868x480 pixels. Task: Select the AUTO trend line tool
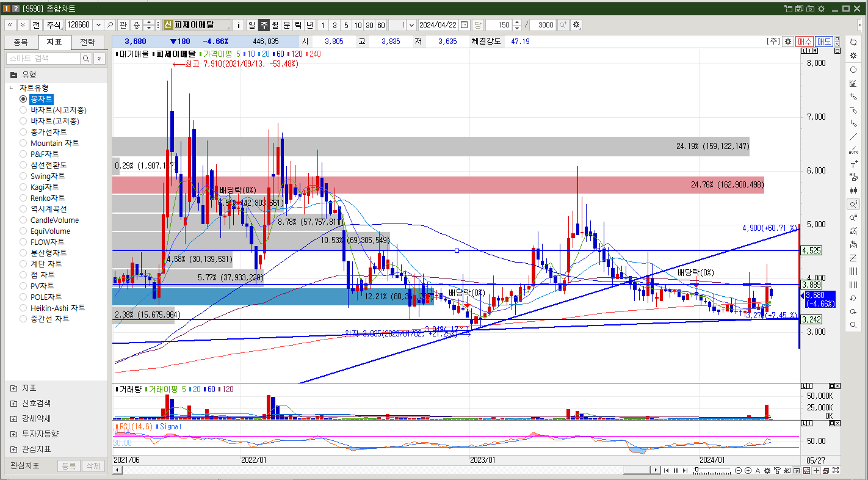coord(853,150)
